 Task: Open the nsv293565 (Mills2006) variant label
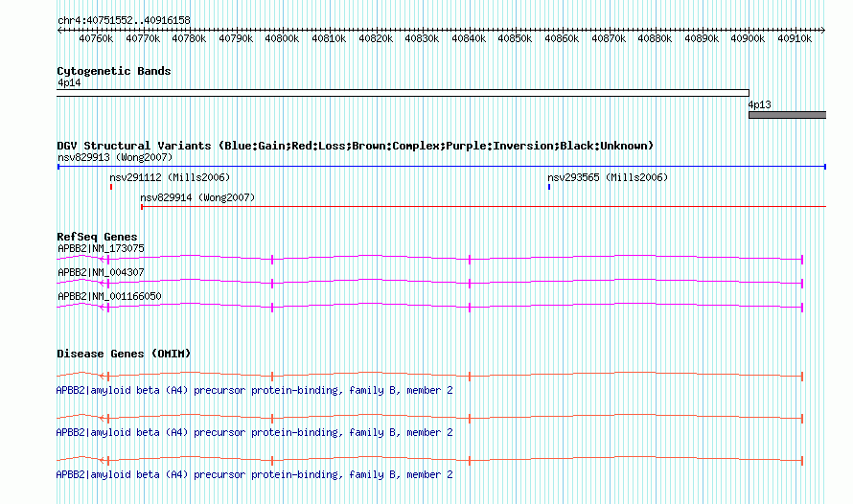coord(608,178)
